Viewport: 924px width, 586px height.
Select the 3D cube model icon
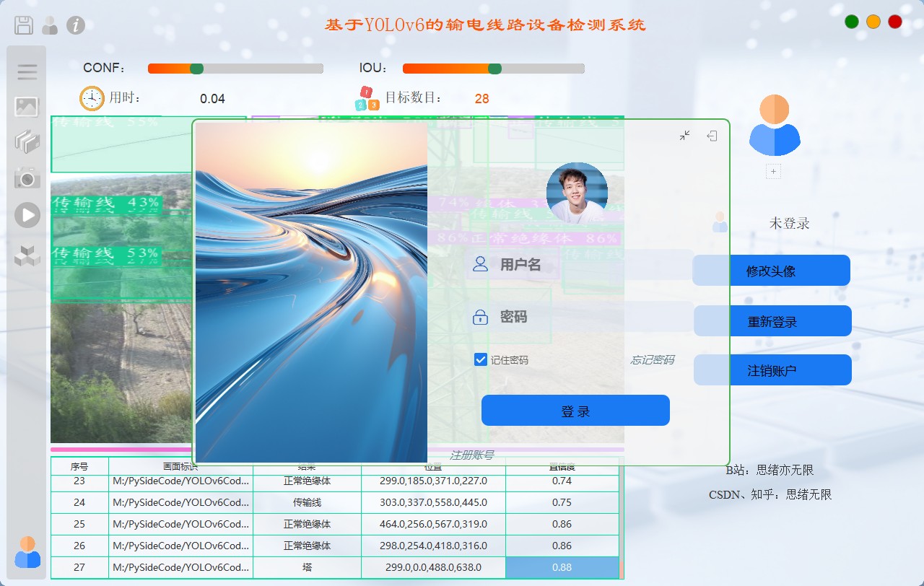(x=27, y=255)
